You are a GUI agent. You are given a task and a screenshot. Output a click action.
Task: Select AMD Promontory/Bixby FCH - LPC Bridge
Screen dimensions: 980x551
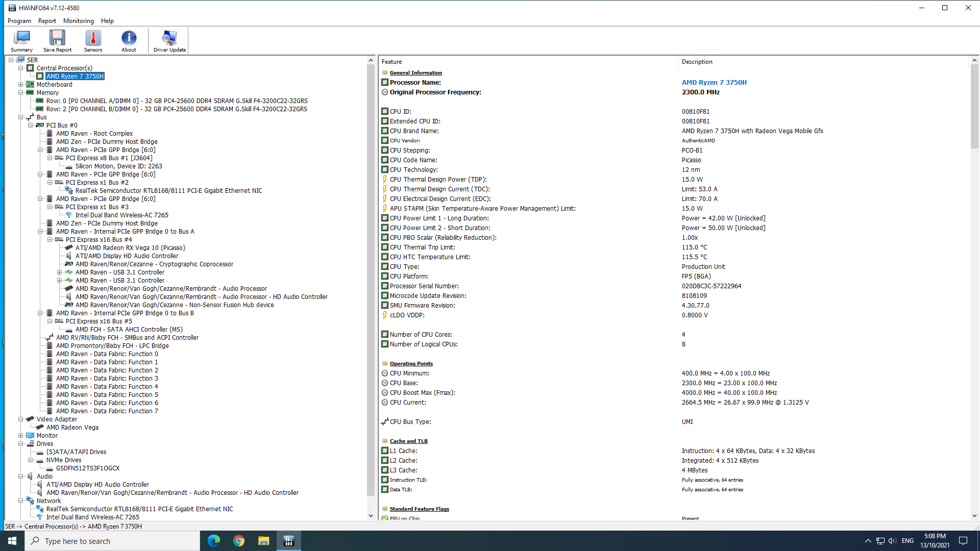[x=112, y=346]
